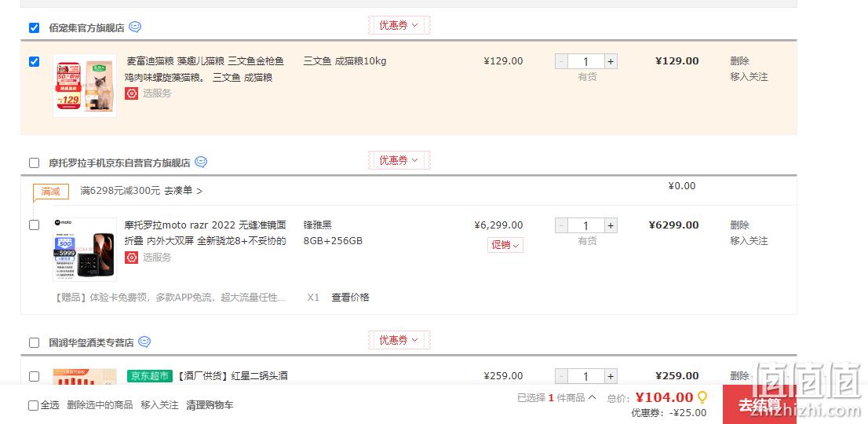
Task: Open chat icon for 摩托罗拉手机京东自营官方旗舰店
Action: (x=201, y=162)
